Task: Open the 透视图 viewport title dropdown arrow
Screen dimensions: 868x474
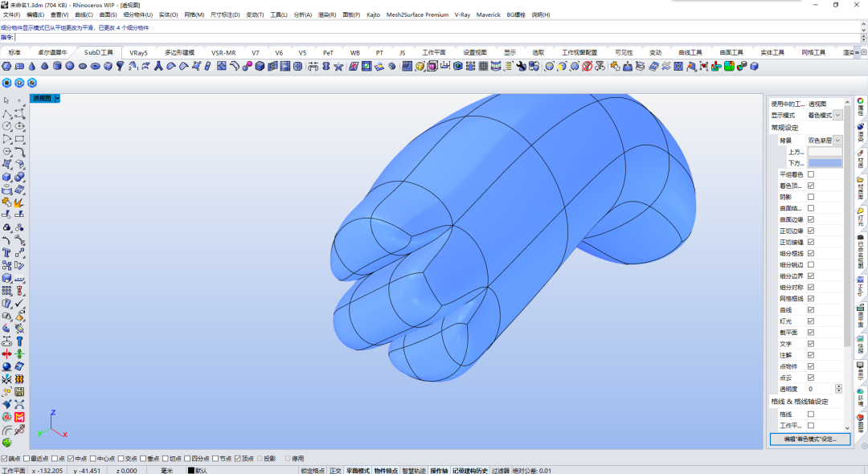Action: 57,99
